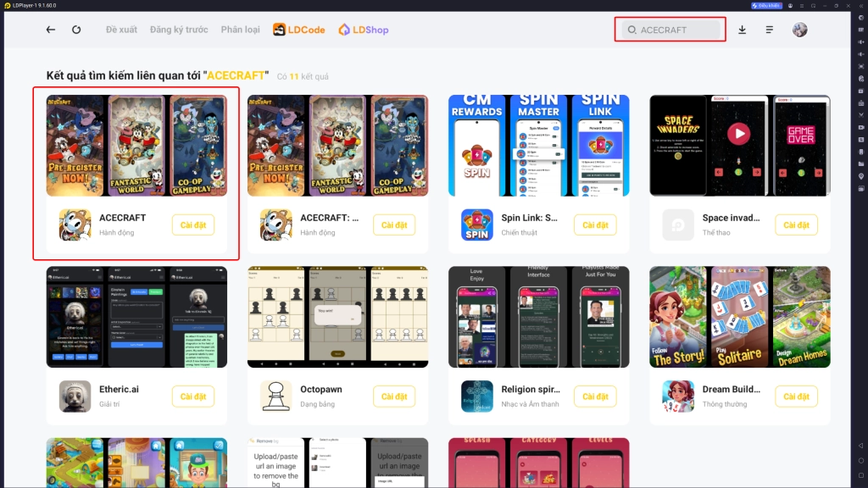Switch to the LDShop tab

click(x=363, y=30)
